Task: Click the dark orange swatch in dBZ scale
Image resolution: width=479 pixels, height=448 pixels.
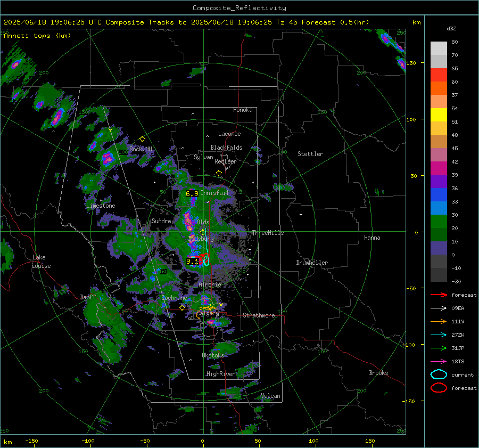Action: [439, 88]
